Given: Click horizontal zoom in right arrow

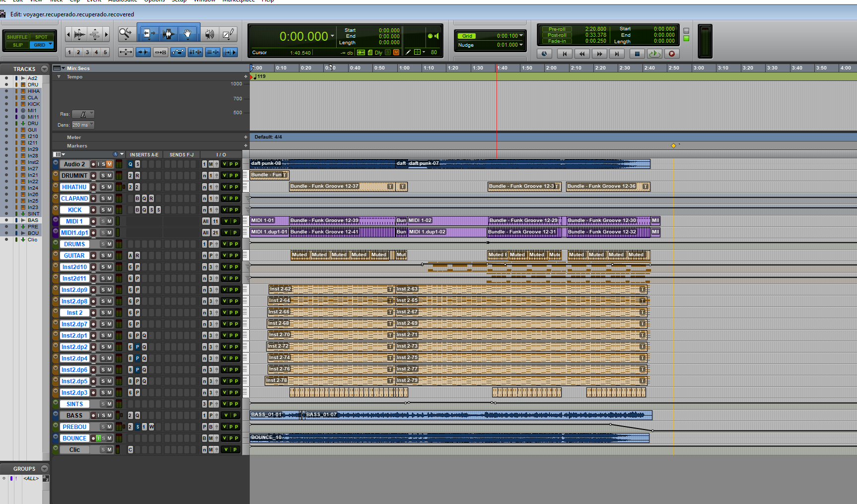Looking at the screenshot, I should tap(106, 34).
